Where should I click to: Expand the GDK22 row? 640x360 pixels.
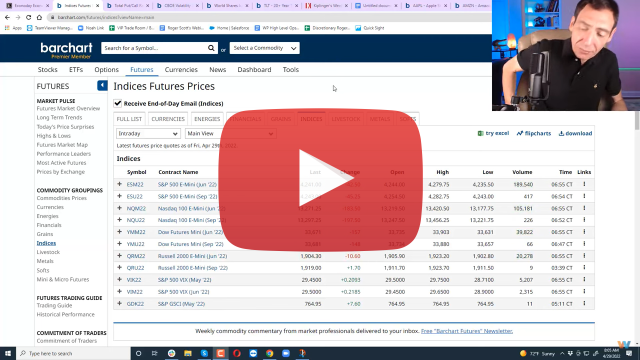119,304
